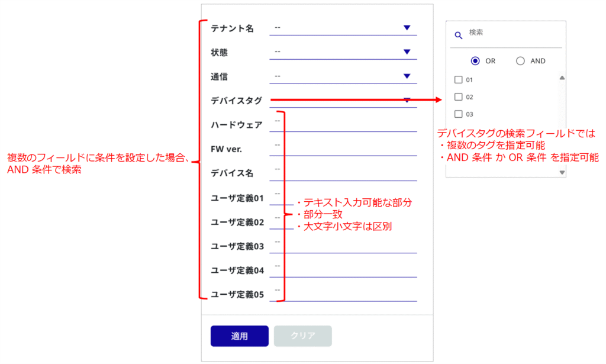The width and height of the screenshot is (606, 364).
Task: Open the テナント名 dropdown
Action: click(x=343, y=28)
